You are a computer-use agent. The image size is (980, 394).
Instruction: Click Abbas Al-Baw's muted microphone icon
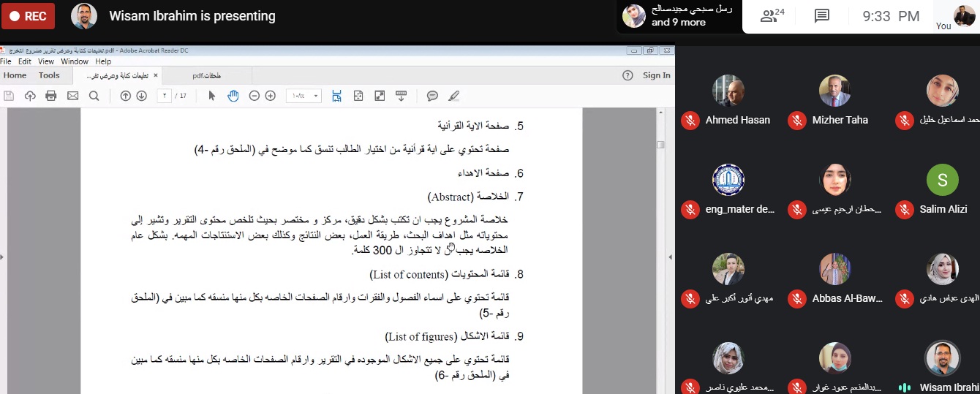pyautogui.click(x=797, y=298)
